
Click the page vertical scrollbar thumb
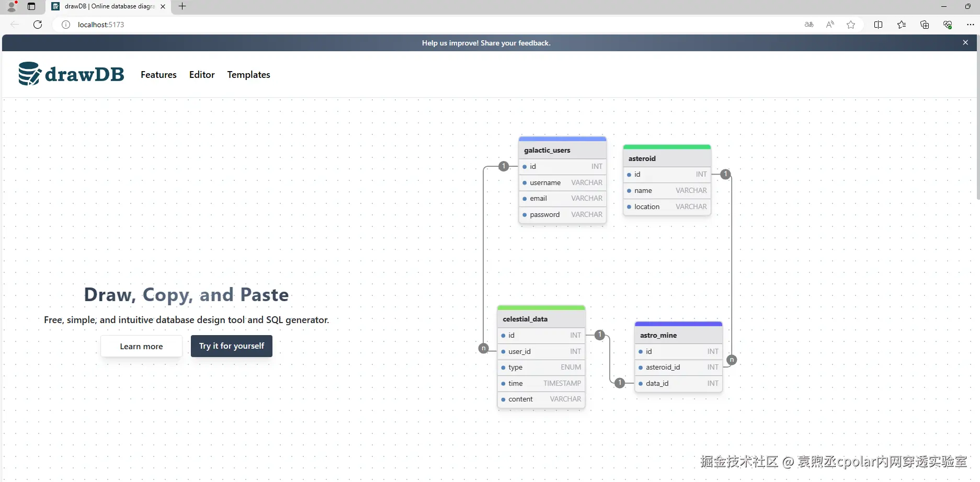[x=978, y=118]
